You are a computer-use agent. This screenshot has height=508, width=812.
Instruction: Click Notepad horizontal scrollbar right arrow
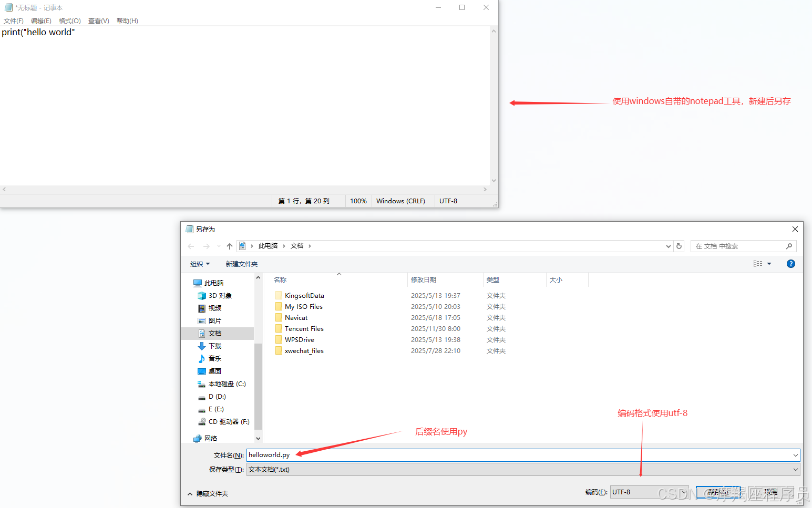485,190
